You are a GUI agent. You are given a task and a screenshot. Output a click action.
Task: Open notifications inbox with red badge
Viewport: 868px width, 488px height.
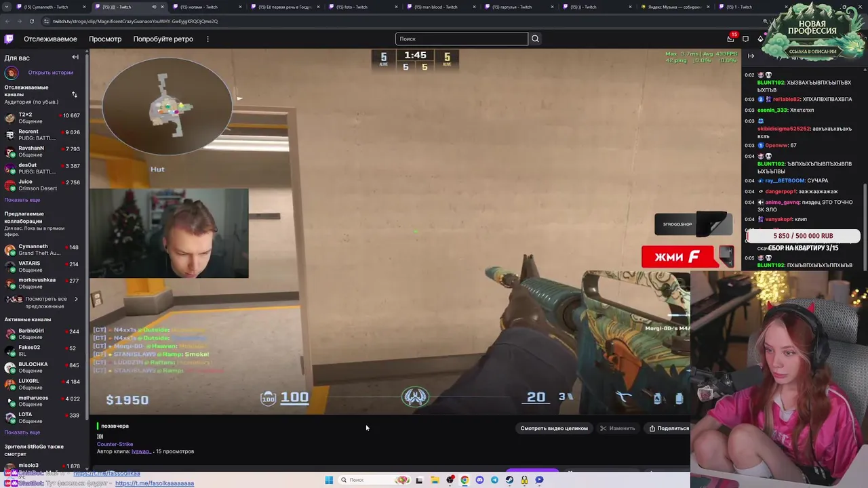(730, 39)
